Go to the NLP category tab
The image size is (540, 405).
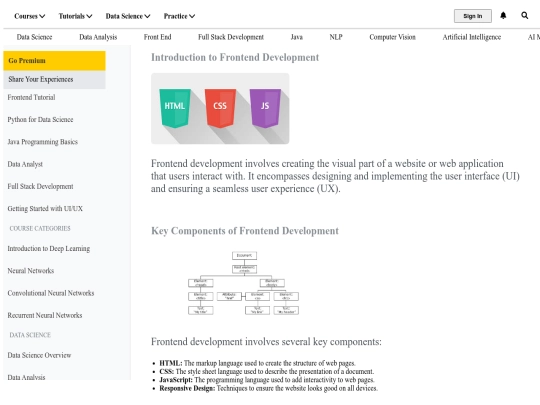click(336, 37)
